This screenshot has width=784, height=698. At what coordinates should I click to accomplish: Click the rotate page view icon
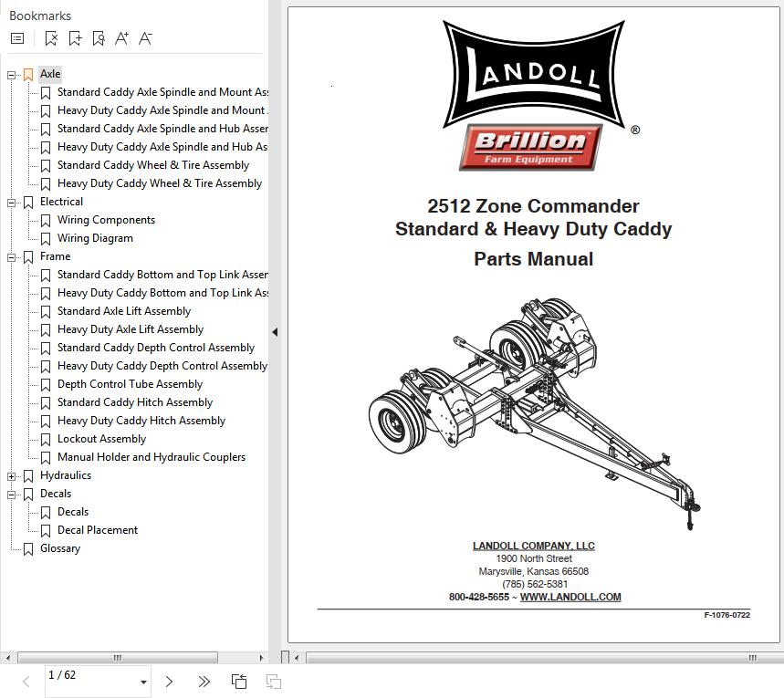(239, 682)
